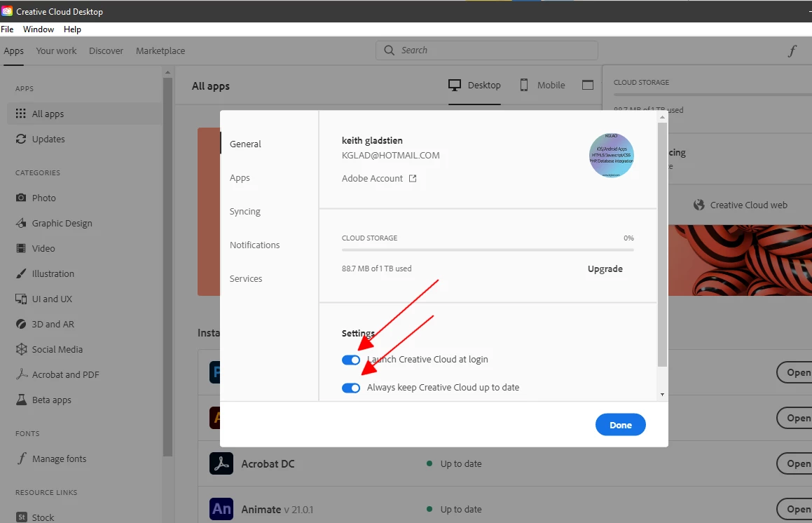The image size is (812, 523).
Task: Switch to the Discover tab
Action: [106, 50]
